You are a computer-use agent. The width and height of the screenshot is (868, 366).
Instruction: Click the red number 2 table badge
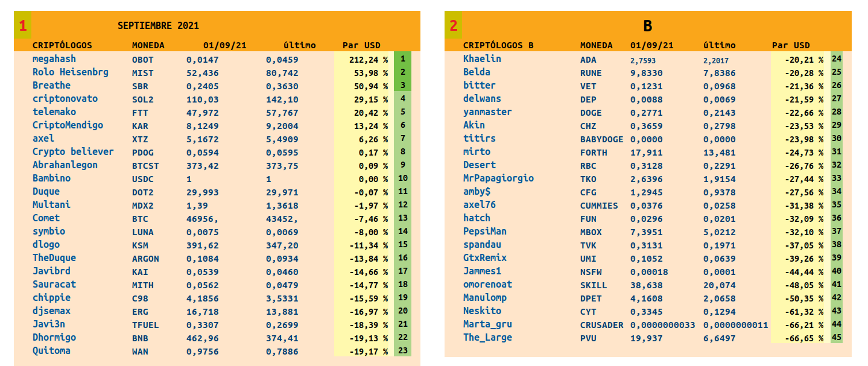454,26
